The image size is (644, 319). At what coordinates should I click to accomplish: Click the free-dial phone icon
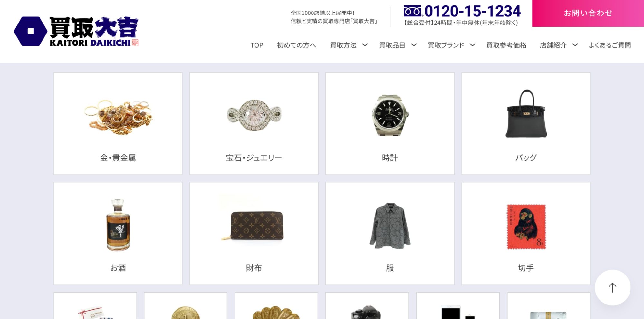click(x=412, y=11)
